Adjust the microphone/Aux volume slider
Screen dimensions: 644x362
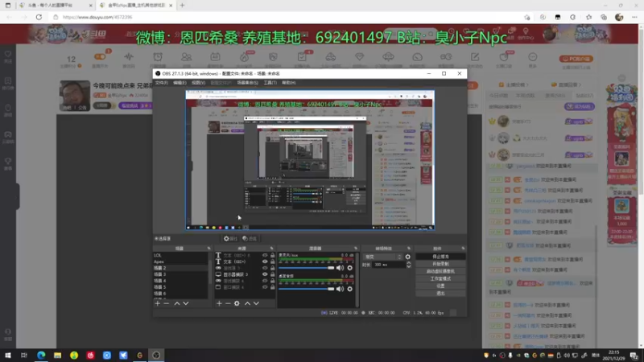pyautogui.click(x=307, y=268)
